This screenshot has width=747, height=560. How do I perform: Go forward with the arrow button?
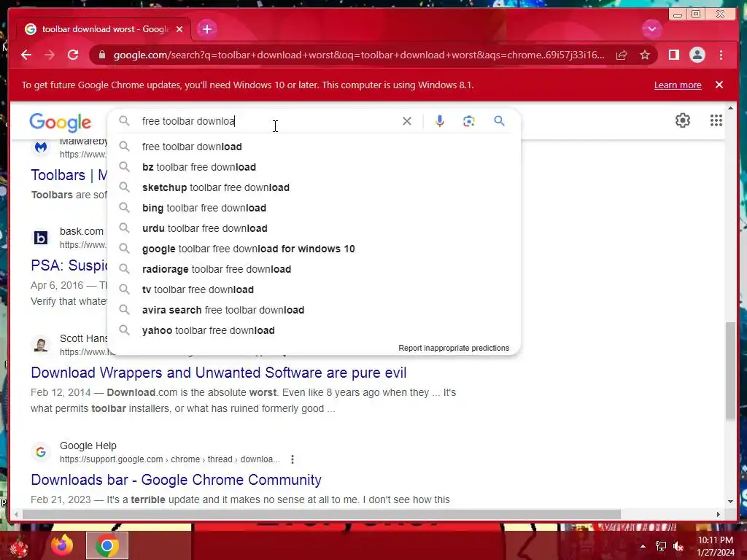pyautogui.click(x=50, y=55)
